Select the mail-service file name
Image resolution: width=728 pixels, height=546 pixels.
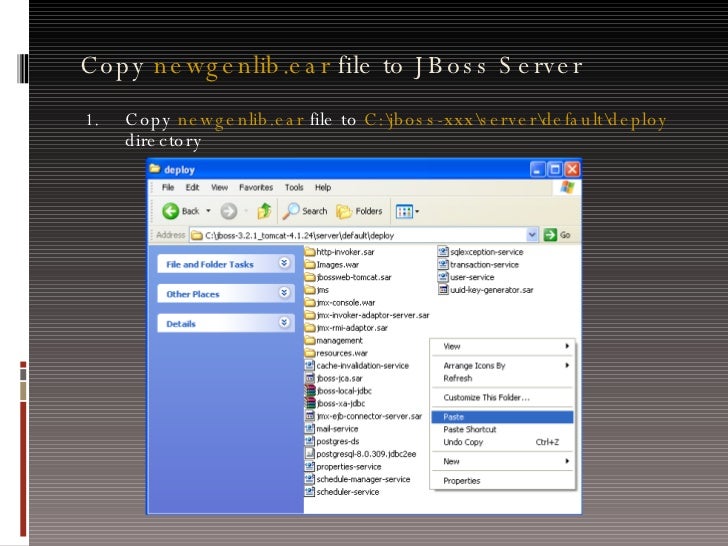coord(337,429)
